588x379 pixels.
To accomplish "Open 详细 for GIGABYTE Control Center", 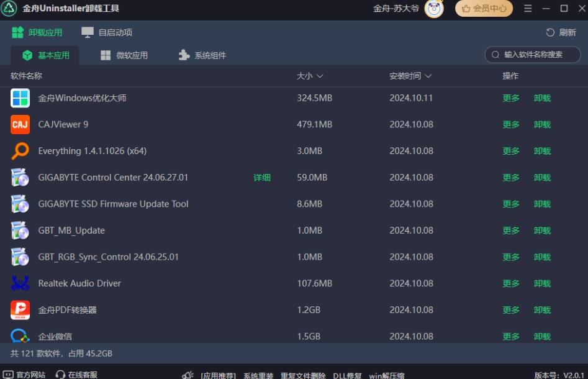I will (262, 178).
